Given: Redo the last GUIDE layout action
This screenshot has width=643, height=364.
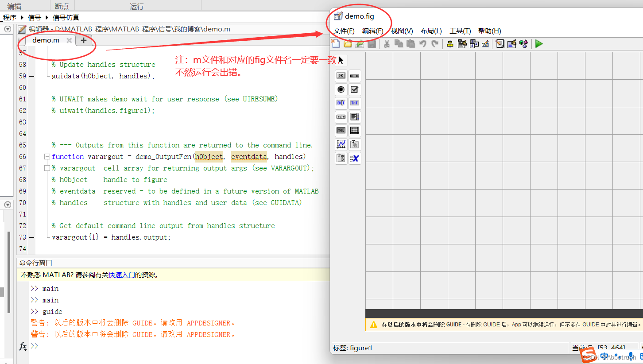Looking at the screenshot, I should 435,43.
